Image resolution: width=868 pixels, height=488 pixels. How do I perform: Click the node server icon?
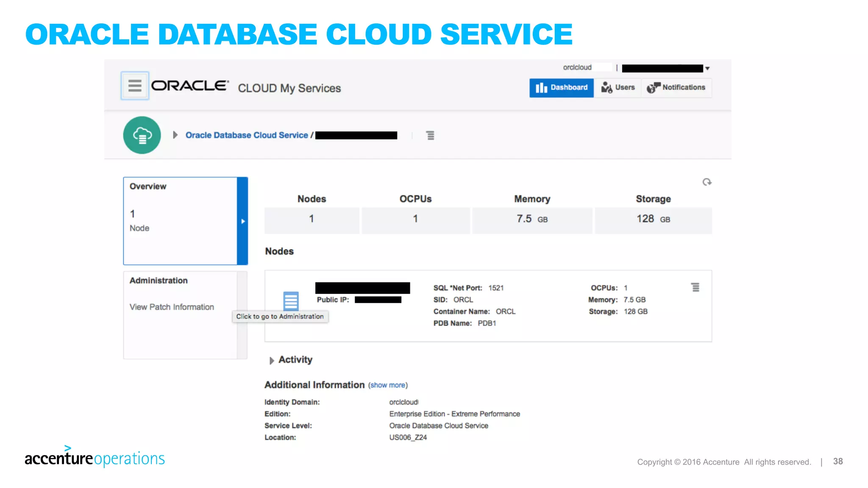click(291, 301)
